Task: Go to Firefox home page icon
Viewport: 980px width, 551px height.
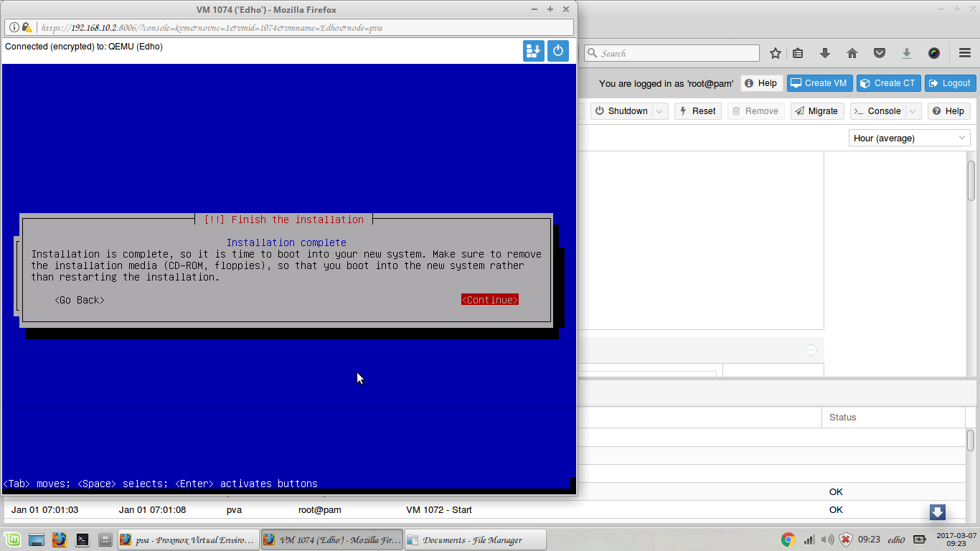Action: pyautogui.click(x=852, y=53)
